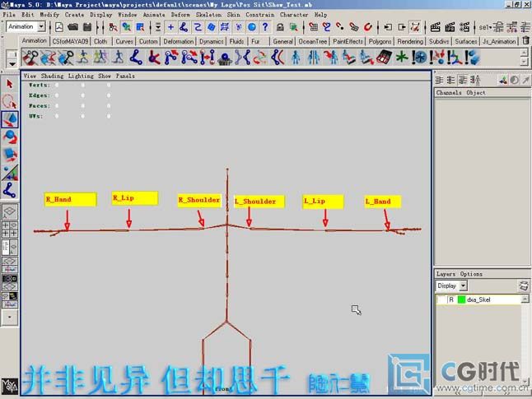Toggle R reference state of dxia_Skel layer

451,299
